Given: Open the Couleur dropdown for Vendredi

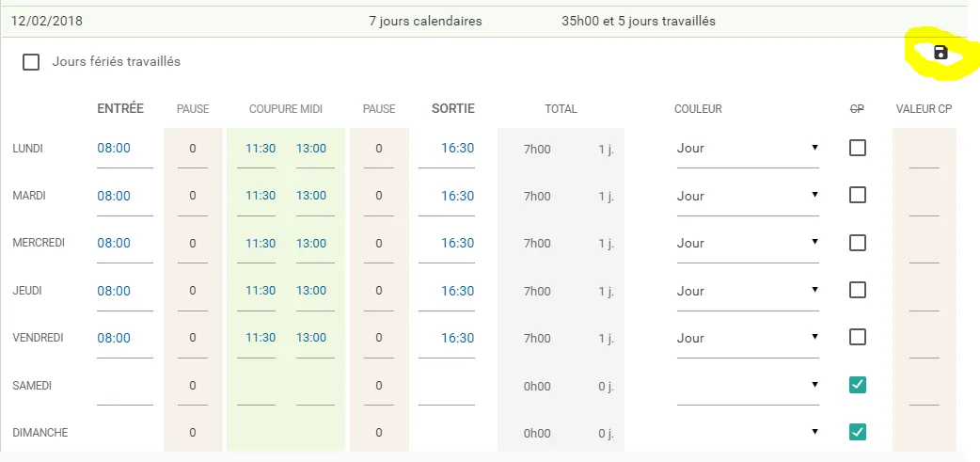Looking at the screenshot, I should tap(748, 338).
